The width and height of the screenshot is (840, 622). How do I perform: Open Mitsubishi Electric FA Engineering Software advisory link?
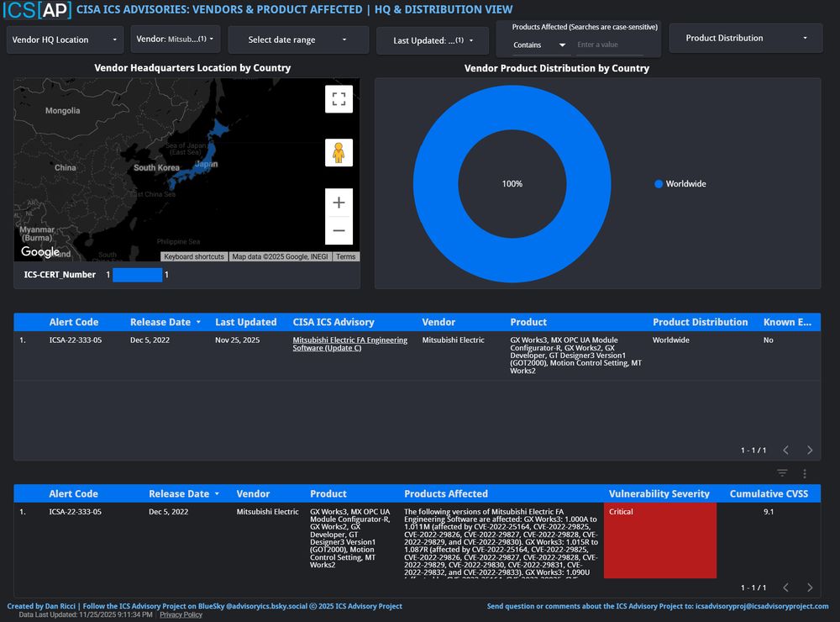[349, 344]
